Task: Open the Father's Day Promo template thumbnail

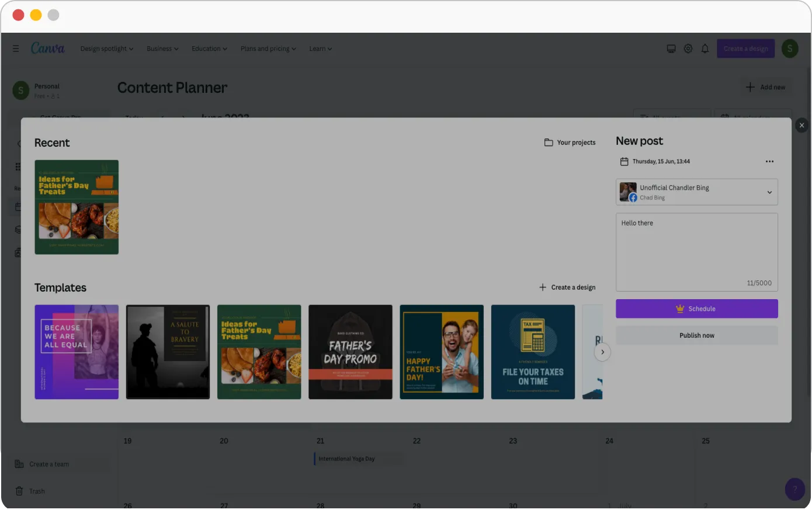Action: [x=350, y=351]
